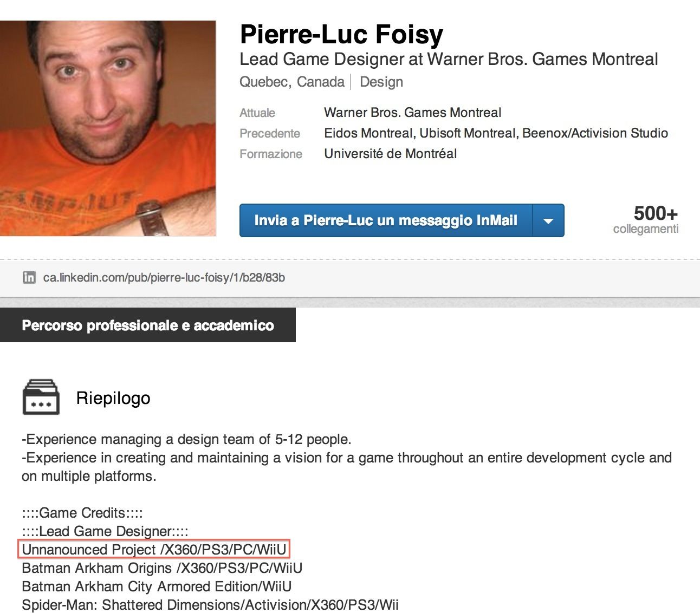Click the Warner Bros. Games Montreal current employer link
Viewport: 700px width, 613px height.
pyautogui.click(x=412, y=113)
